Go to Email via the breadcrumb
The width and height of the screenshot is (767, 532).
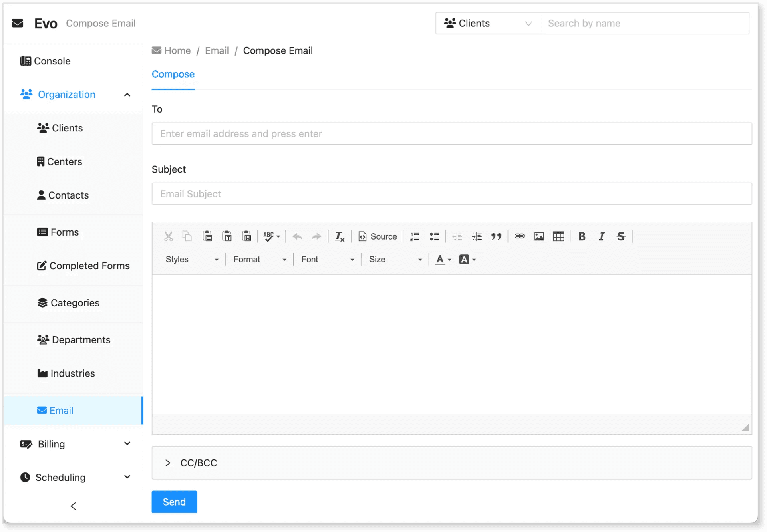pos(217,50)
